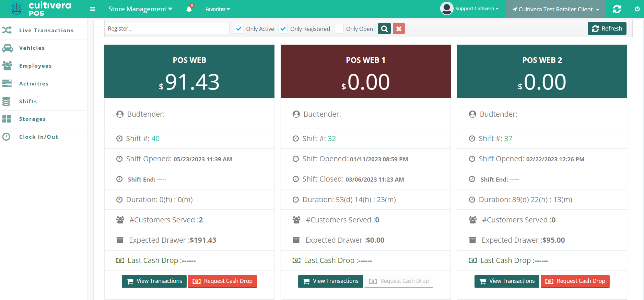Image resolution: width=644 pixels, height=300 pixels.
Task: Click the POS WEB 2 Budtender user icon
Action: (472, 114)
